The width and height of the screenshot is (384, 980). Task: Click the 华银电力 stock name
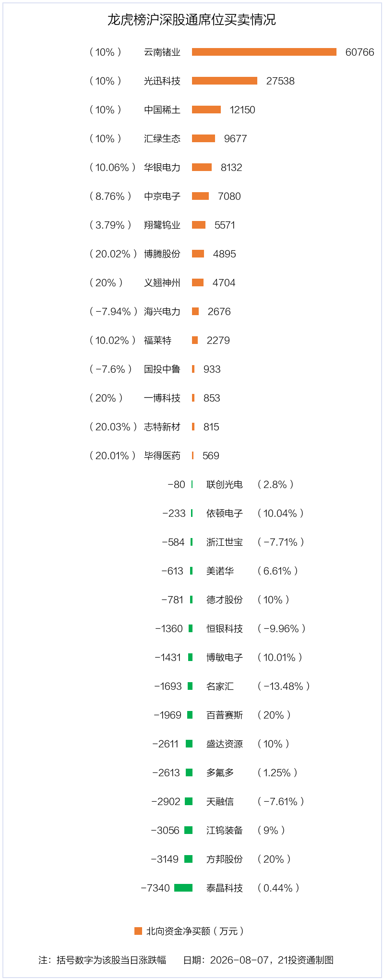tap(162, 167)
